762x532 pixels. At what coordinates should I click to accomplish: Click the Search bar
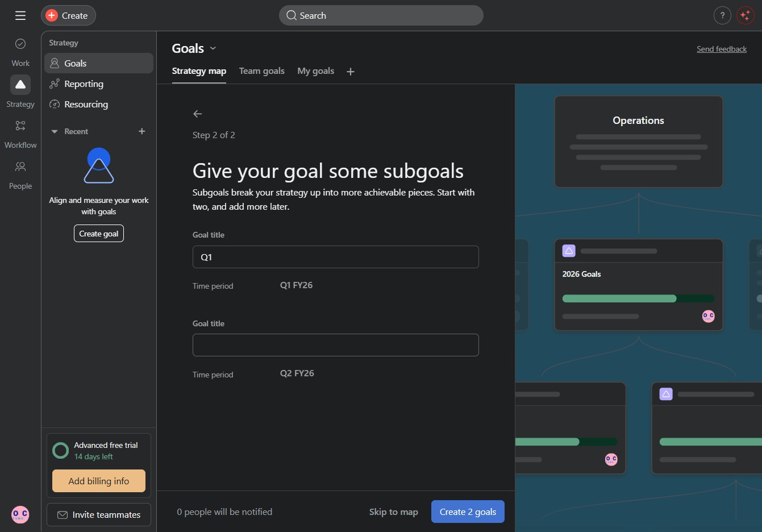pyautogui.click(x=381, y=15)
